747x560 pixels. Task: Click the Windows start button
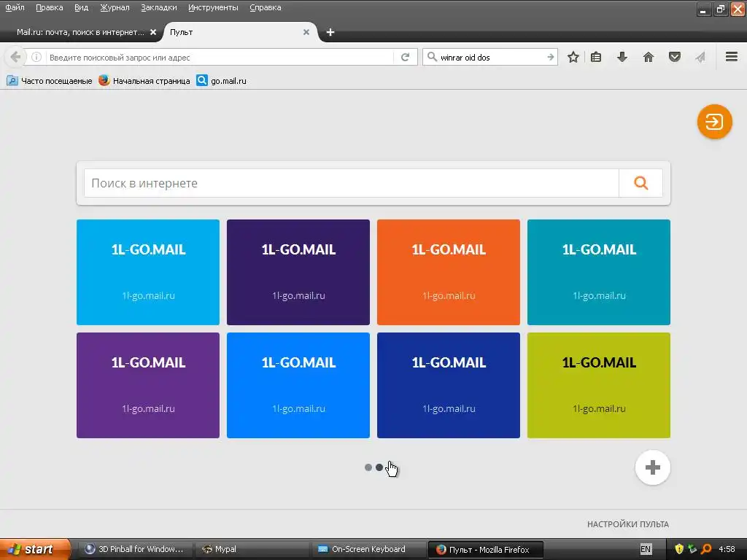34,549
